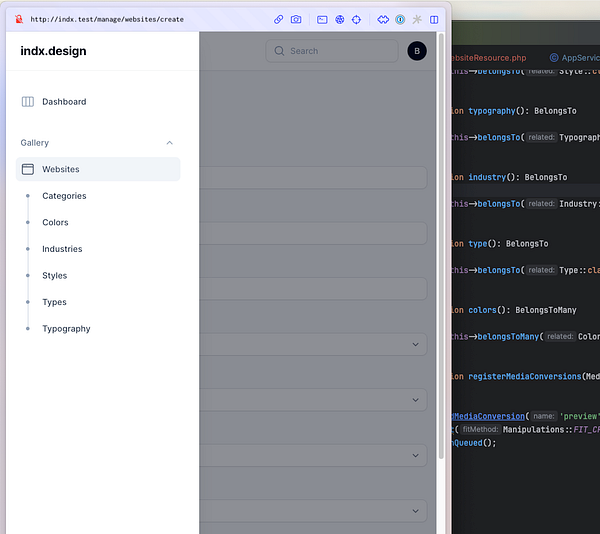The height and width of the screenshot is (534, 600).
Task: Open the Dashboard sidebar item
Action: [x=64, y=102]
